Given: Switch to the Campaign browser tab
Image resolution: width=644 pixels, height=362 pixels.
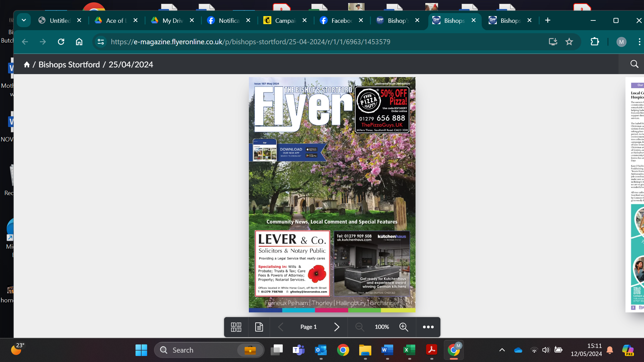Looking at the screenshot, I should point(285,20).
